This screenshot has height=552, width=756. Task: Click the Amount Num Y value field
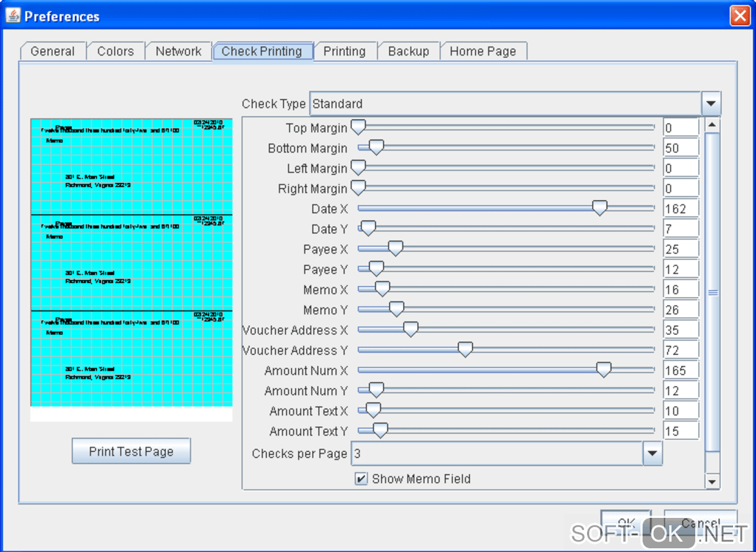click(681, 391)
